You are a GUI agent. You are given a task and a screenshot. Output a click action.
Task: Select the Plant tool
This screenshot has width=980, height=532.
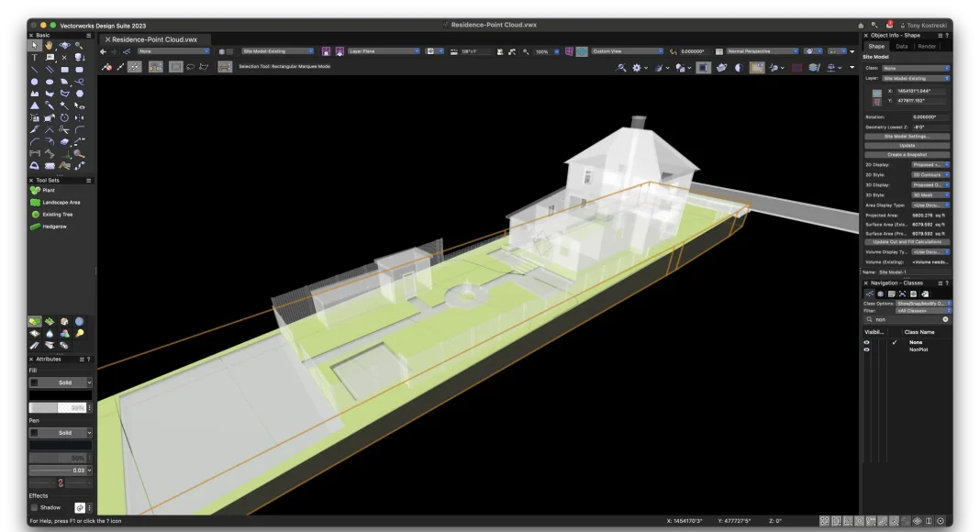click(x=49, y=190)
